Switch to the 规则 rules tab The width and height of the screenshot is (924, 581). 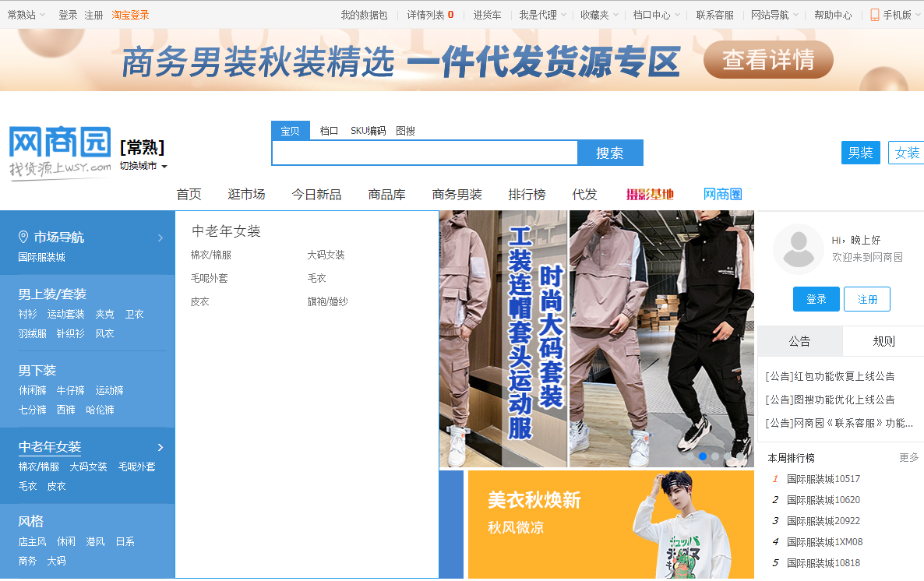[x=886, y=340]
